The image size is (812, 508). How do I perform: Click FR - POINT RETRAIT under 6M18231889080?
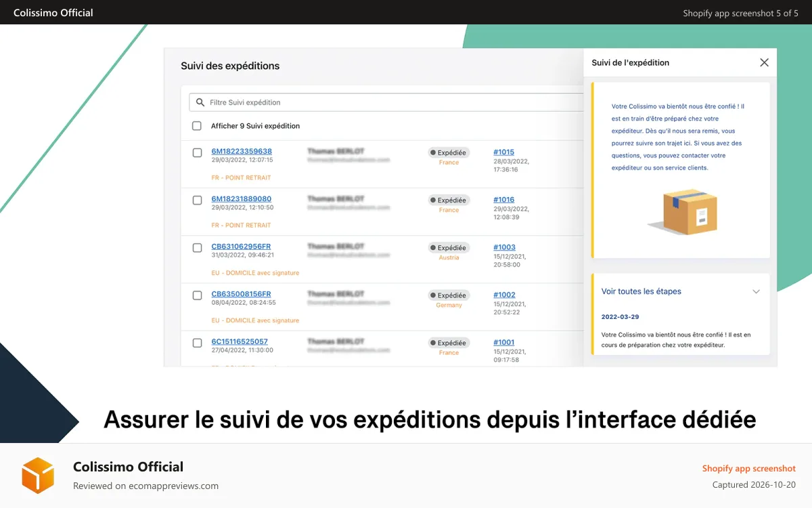pos(241,225)
